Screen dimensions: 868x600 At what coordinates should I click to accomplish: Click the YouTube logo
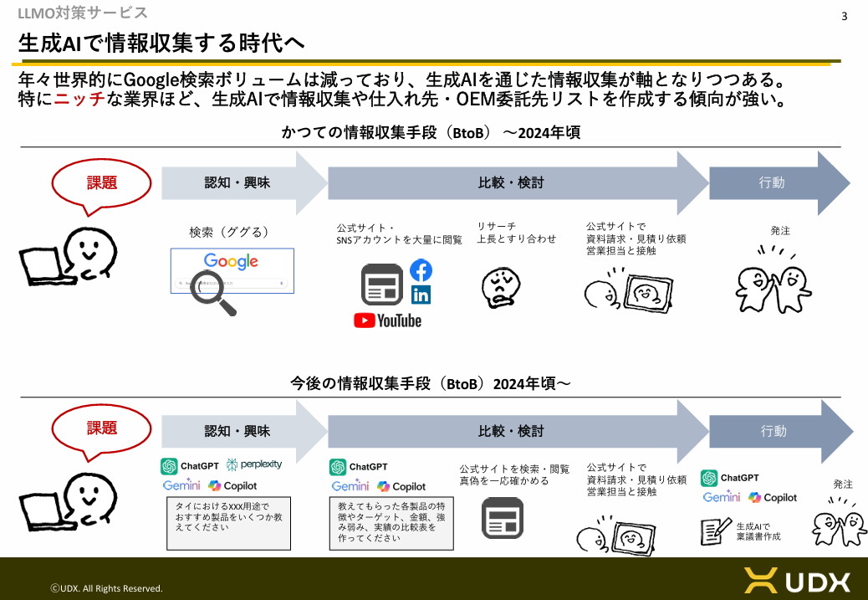click(x=387, y=321)
